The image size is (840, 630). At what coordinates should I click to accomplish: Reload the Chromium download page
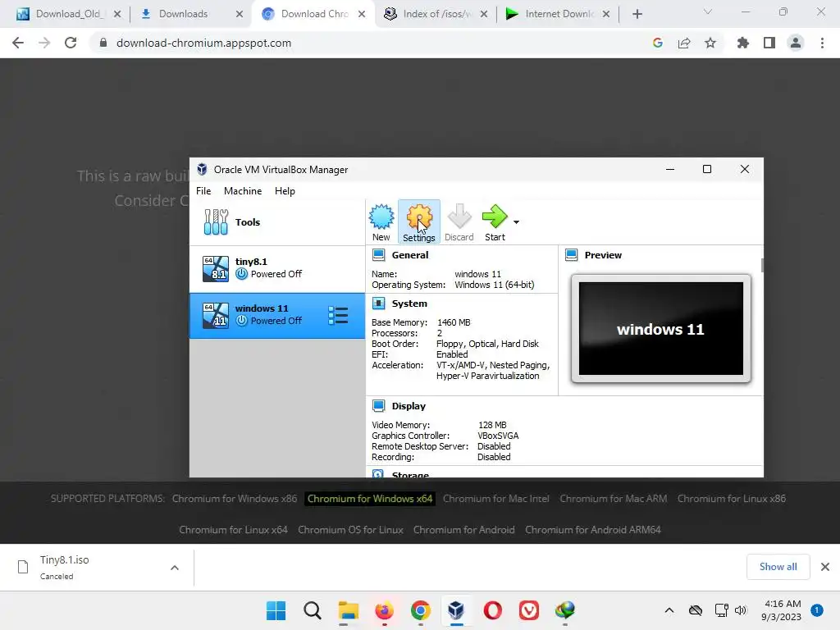[71, 43]
